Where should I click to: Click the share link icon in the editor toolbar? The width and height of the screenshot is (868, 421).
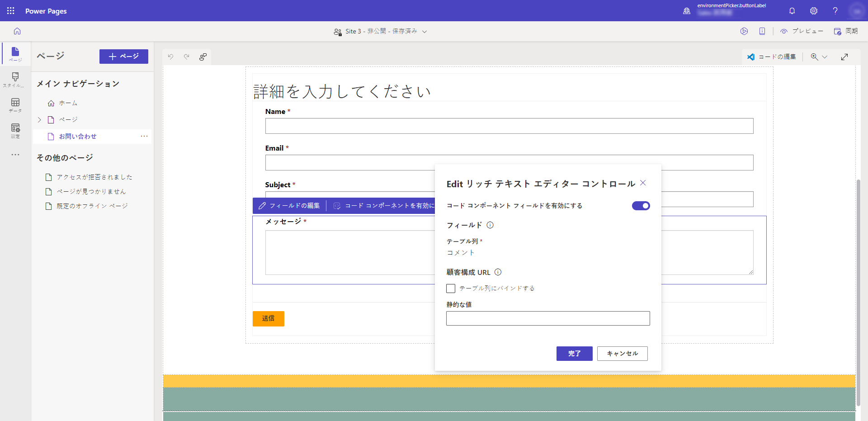pyautogui.click(x=203, y=57)
